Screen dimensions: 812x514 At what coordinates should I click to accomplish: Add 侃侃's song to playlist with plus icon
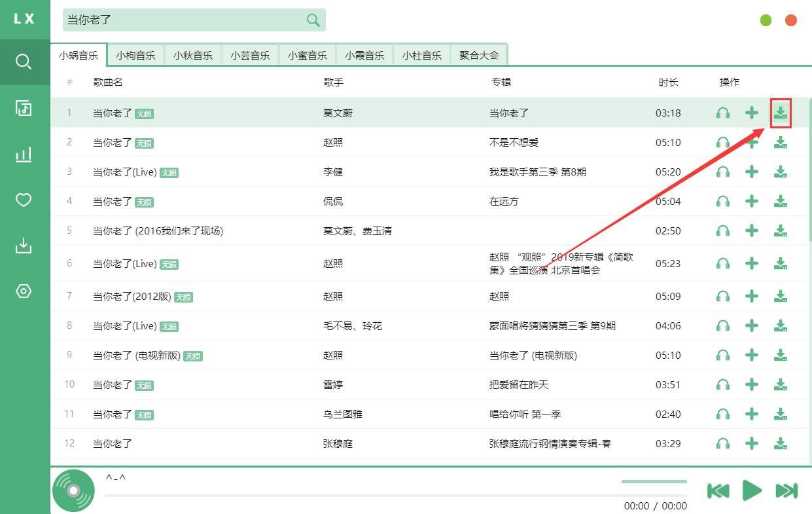click(x=752, y=202)
